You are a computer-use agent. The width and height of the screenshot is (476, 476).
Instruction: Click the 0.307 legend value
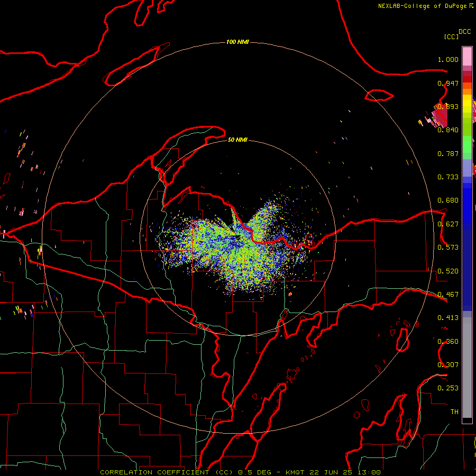448,365
